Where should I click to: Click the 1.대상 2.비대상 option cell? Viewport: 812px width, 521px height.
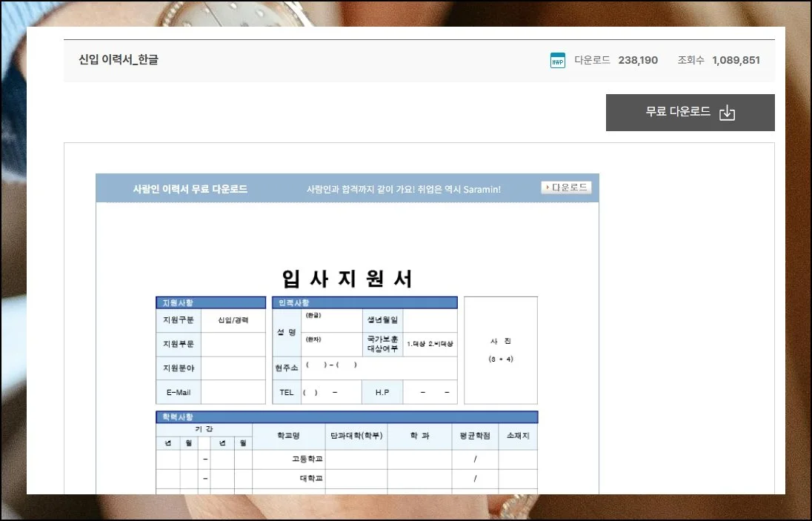(x=430, y=345)
